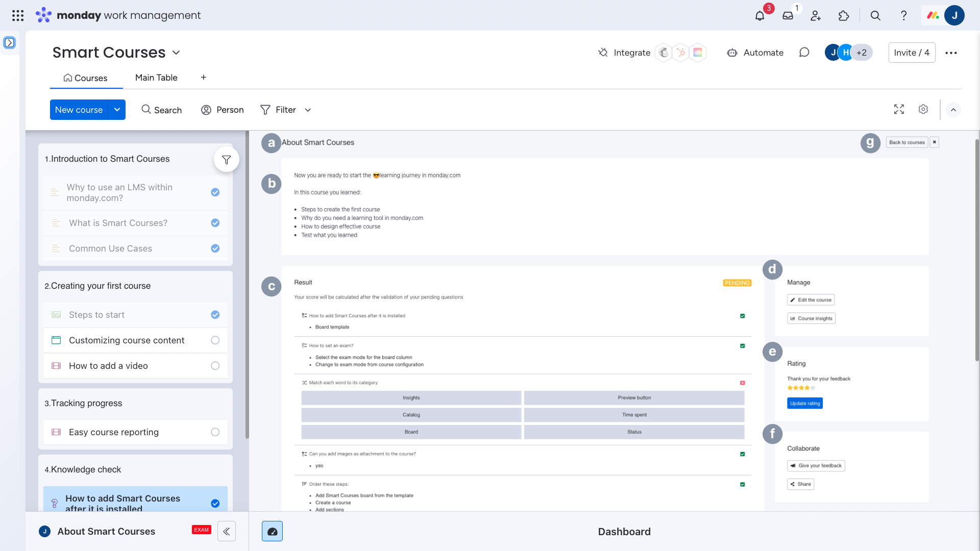The image size is (980, 551).
Task: Toggle completion of Common Use Cases
Action: [x=215, y=248]
